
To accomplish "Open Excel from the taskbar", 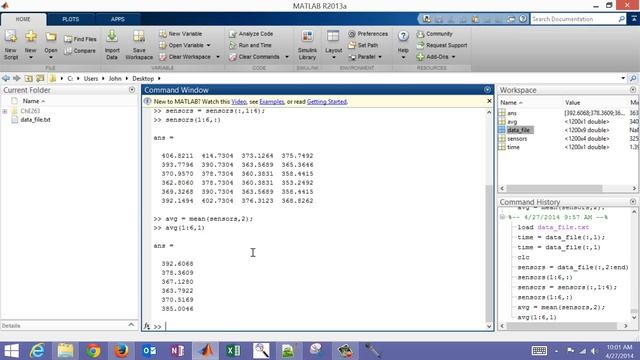I will point(233,351).
